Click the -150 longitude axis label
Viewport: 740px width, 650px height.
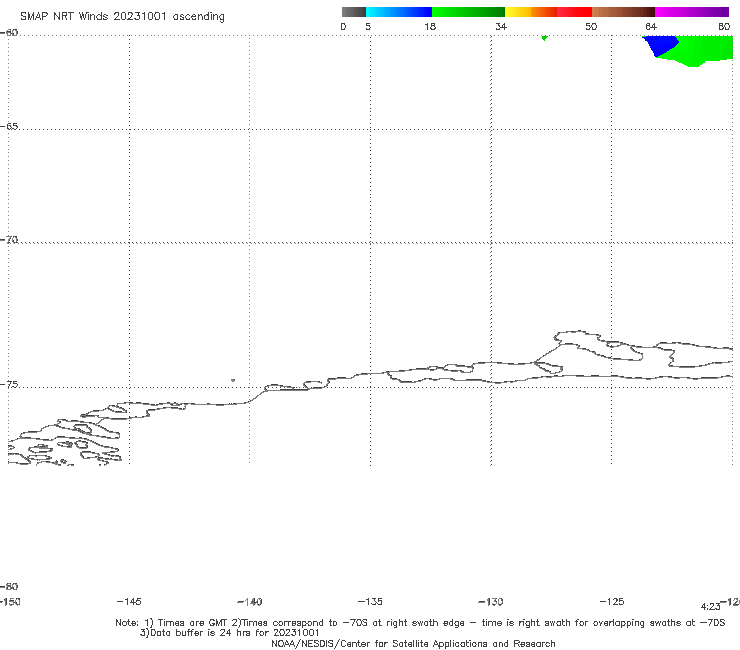pyautogui.click(x=10, y=602)
